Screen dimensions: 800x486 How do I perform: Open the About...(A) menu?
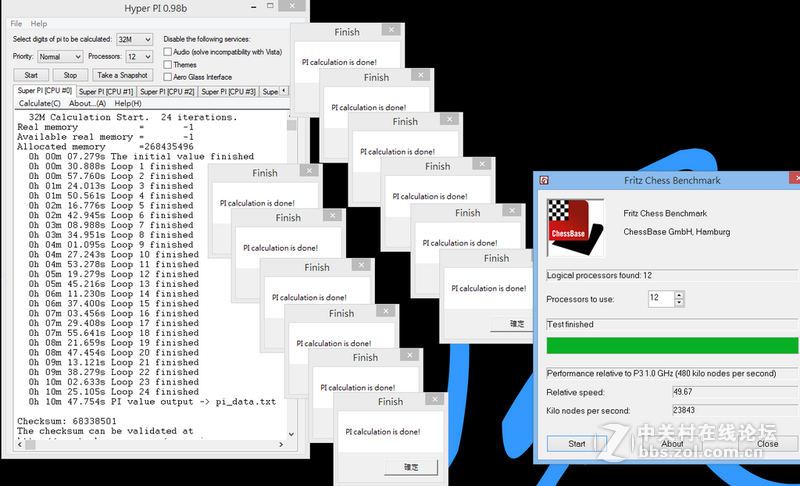coord(87,104)
